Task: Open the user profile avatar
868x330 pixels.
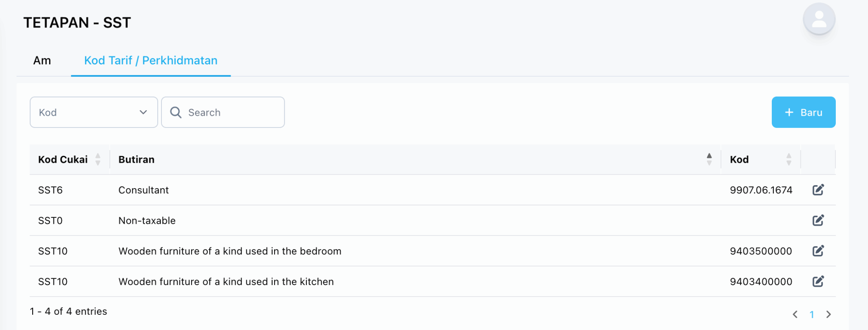Action: (x=819, y=19)
